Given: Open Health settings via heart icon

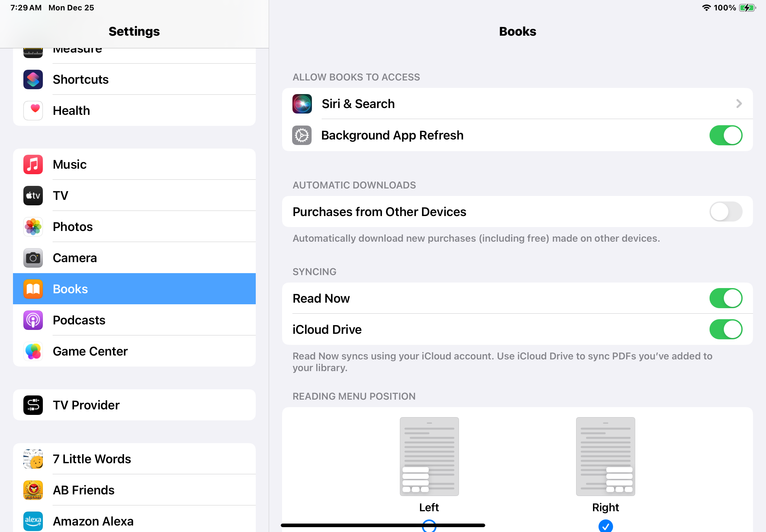Looking at the screenshot, I should 33,110.
